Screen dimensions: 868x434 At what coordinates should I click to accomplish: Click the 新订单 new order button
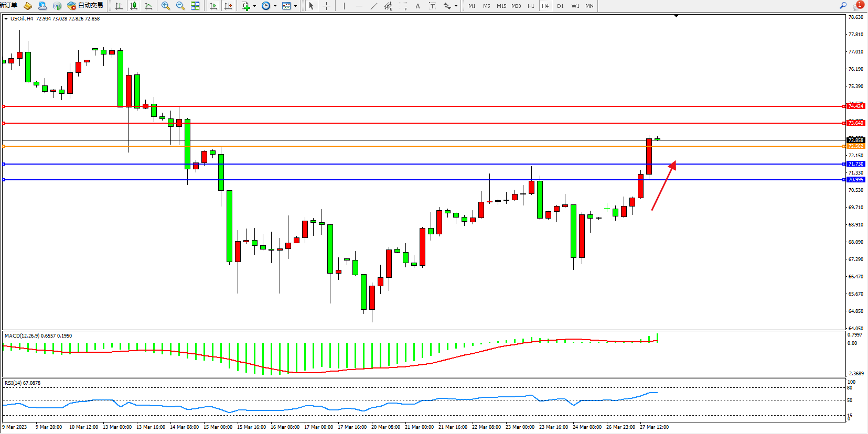click(x=8, y=5)
